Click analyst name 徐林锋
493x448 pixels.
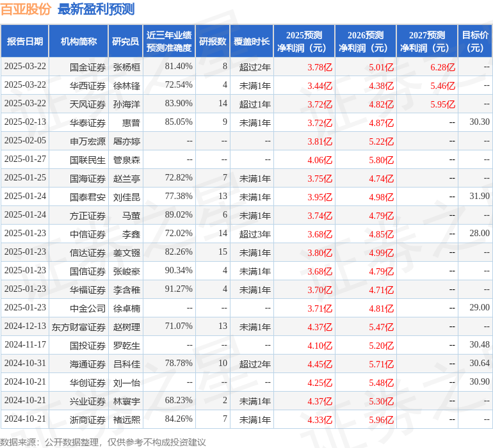coord(127,86)
